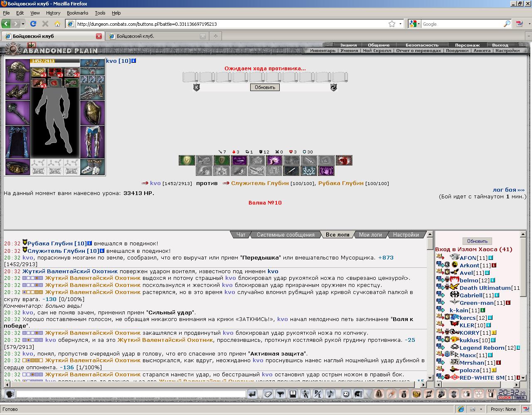
Task: Open the Bookmarks menu
Action: pos(77,13)
